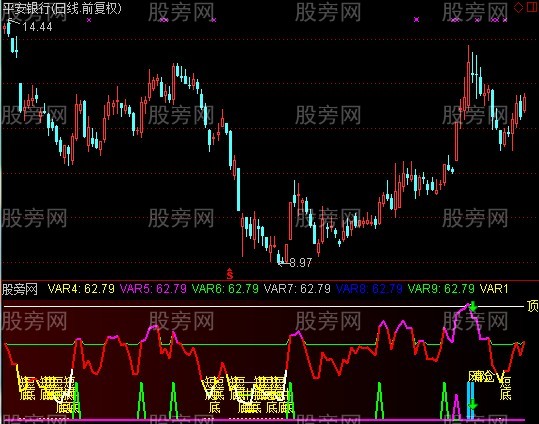
Task: Click the high price label 14.44
Action: click(x=37, y=27)
